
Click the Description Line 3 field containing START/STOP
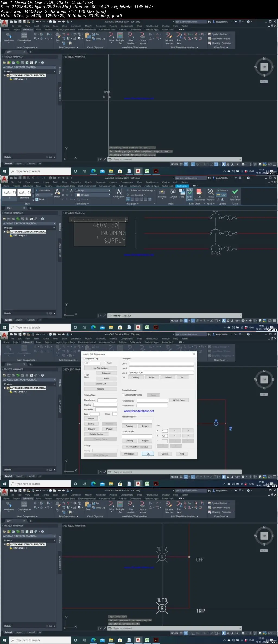tap(161, 373)
